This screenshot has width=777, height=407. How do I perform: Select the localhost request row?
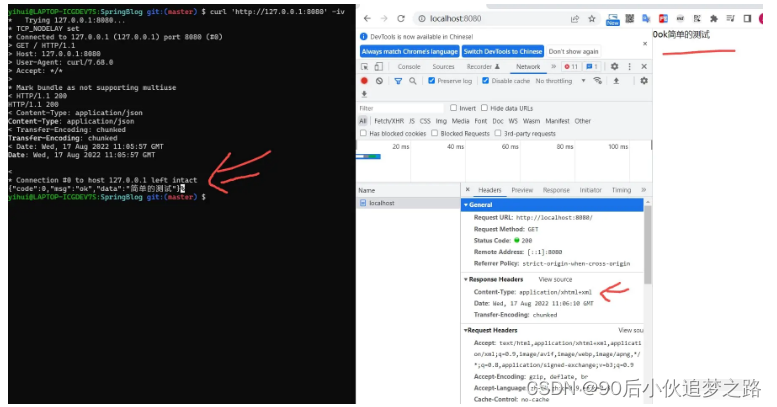click(408, 203)
